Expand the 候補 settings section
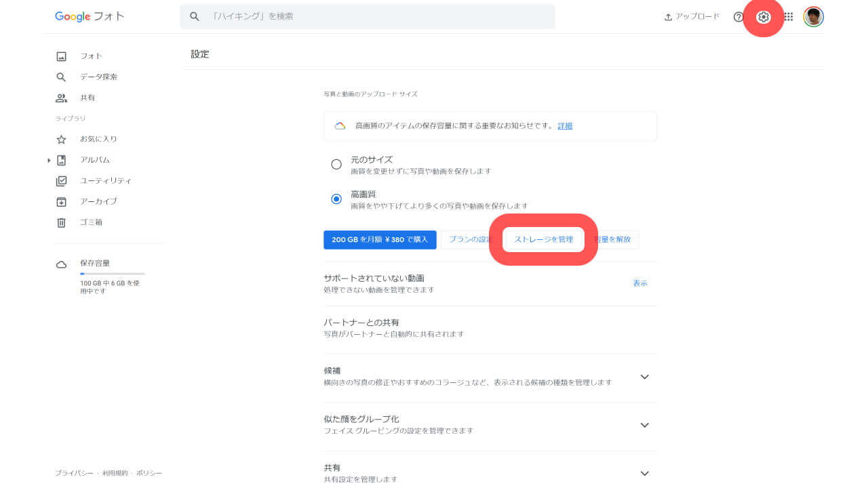 (644, 377)
